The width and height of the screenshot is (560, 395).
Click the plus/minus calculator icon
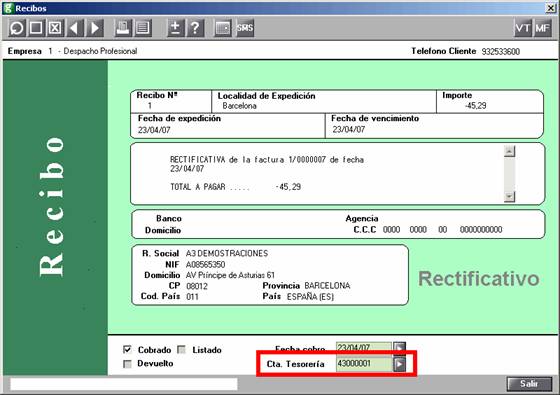176,28
